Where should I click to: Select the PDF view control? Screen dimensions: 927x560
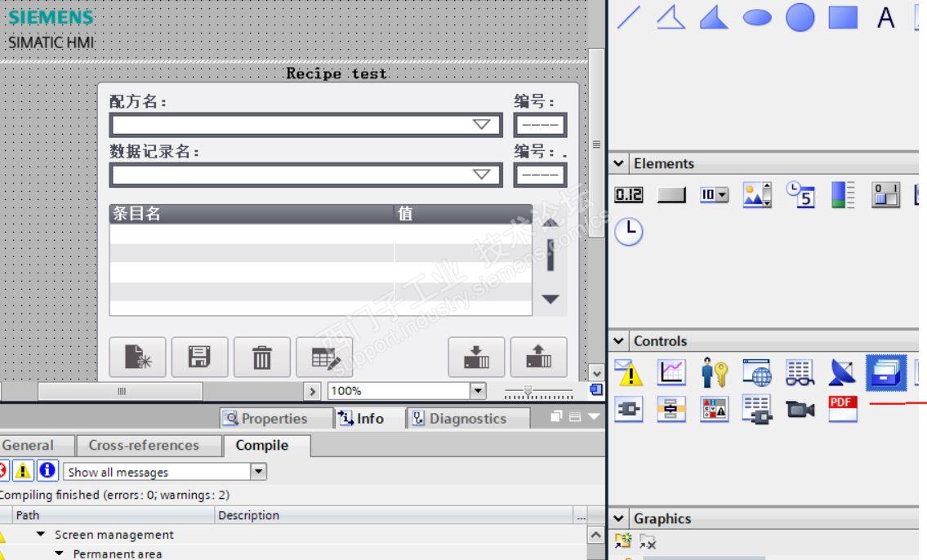click(x=842, y=409)
